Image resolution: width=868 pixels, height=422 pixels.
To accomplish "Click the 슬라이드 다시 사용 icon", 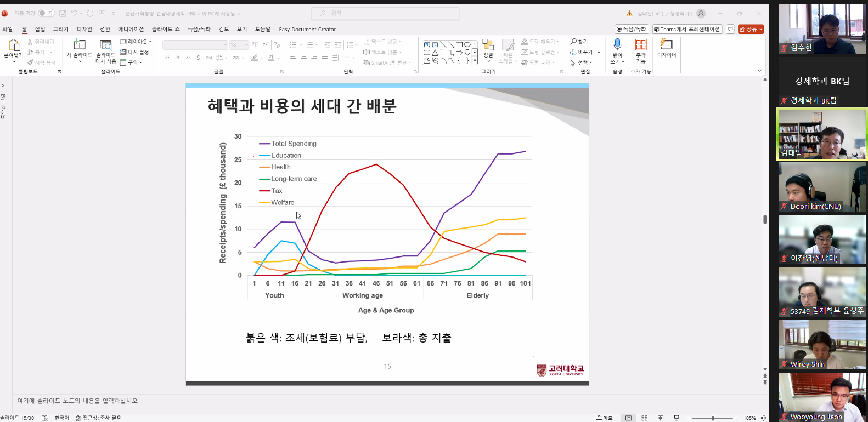I will coord(106,45).
